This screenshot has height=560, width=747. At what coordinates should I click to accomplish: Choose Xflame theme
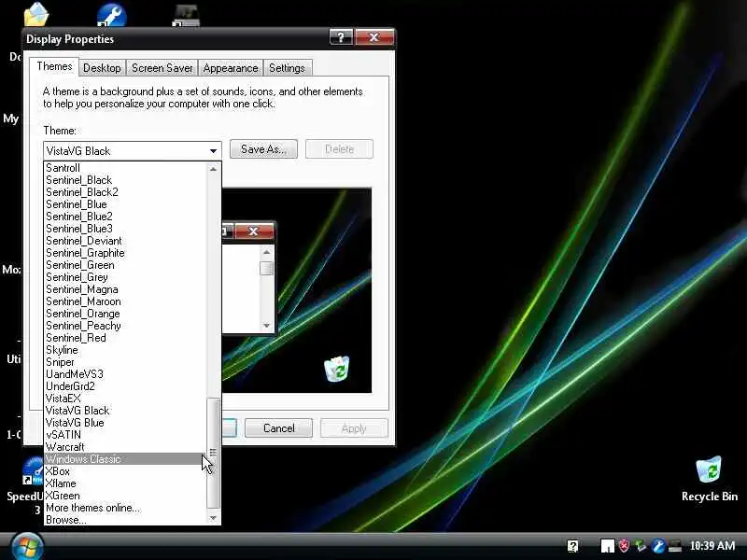click(x=126, y=483)
